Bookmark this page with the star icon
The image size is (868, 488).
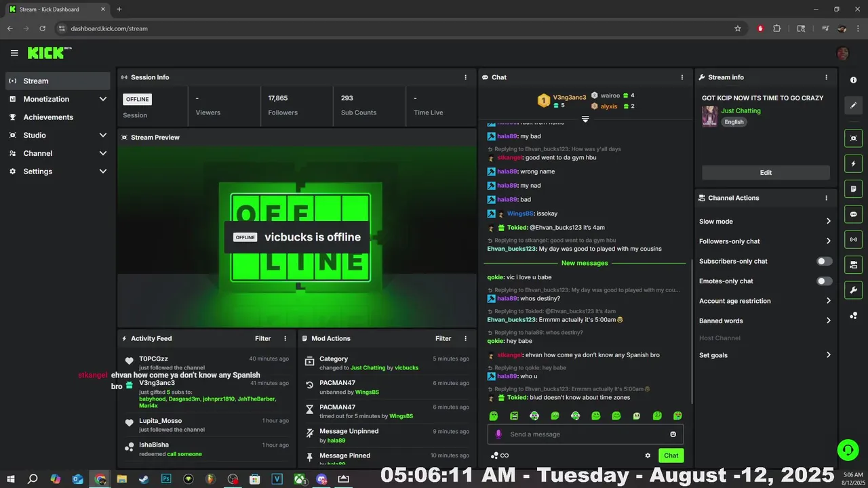(x=738, y=28)
